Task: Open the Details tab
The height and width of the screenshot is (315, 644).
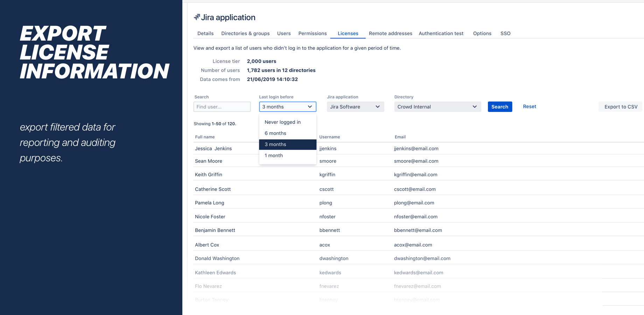Action: pyautogui.click(x=205, y=34)
